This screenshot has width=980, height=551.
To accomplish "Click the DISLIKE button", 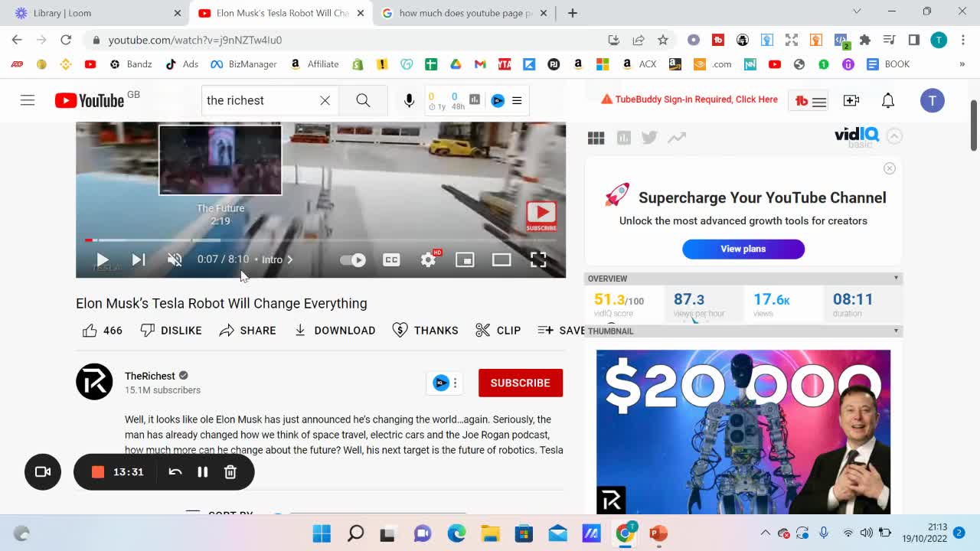I will click(171, 330).
